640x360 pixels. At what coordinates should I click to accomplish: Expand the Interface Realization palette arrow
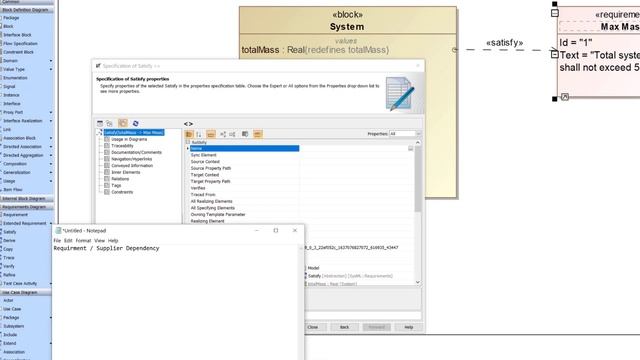(51, 121)
